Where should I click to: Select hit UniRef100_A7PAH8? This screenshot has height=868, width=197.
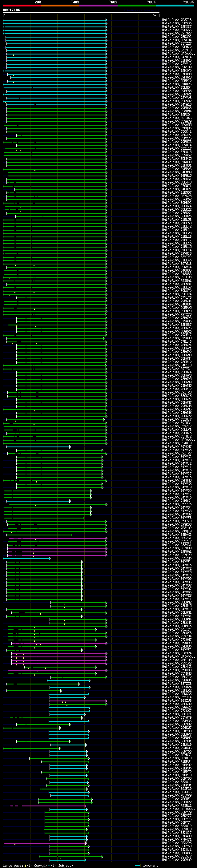coord(177,74)
